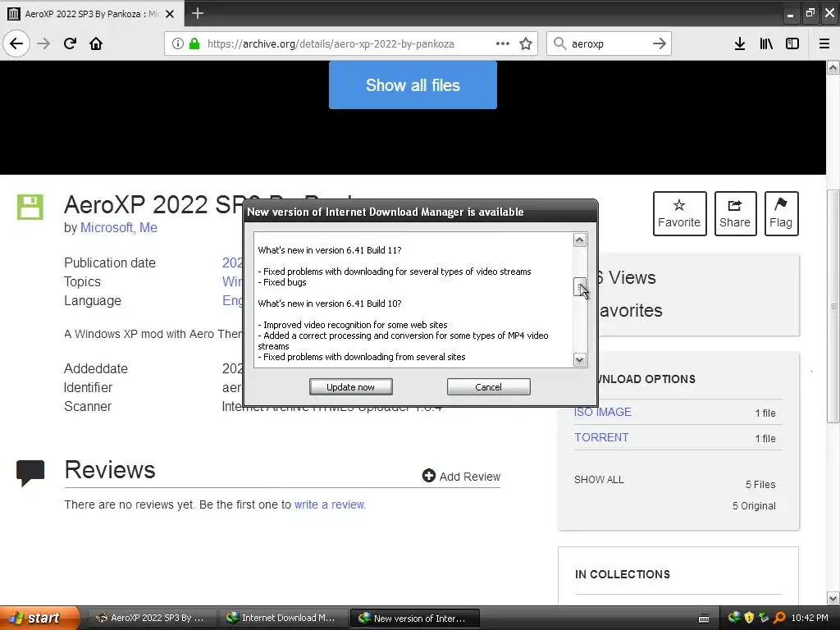Click the magnifier search tray icon
Viewport: 840px width, 630px height.
[x=779, y=618]
